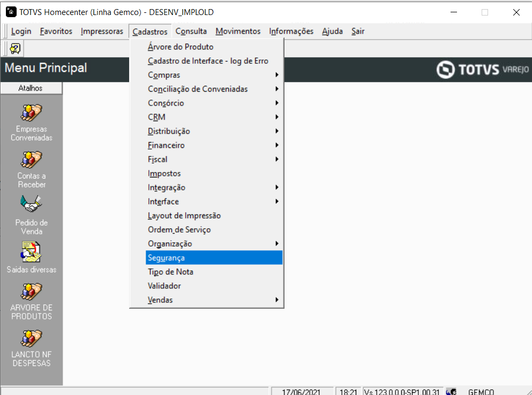Viewport: 532px width, 395px height.
Task: Expand the Compras submenu
Action: [214, 75]
